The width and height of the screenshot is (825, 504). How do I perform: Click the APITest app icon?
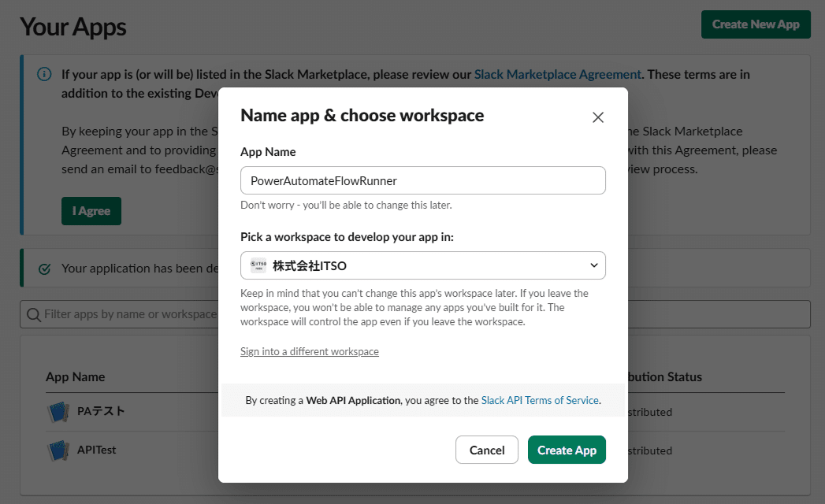click(x=58, y=451)
